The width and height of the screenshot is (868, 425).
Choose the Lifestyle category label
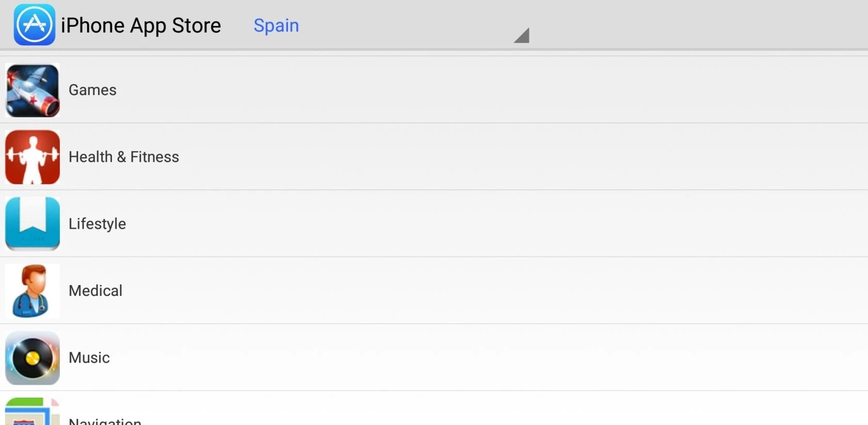pos(97,224)
